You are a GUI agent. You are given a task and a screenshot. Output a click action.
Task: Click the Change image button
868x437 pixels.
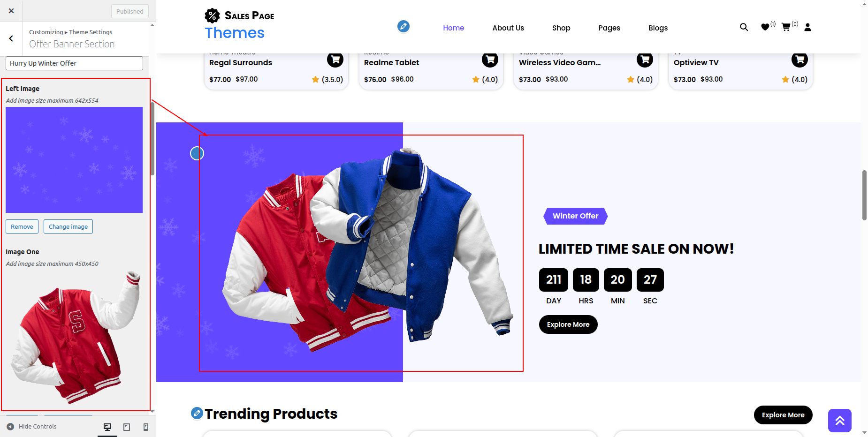tap(68, 226)
